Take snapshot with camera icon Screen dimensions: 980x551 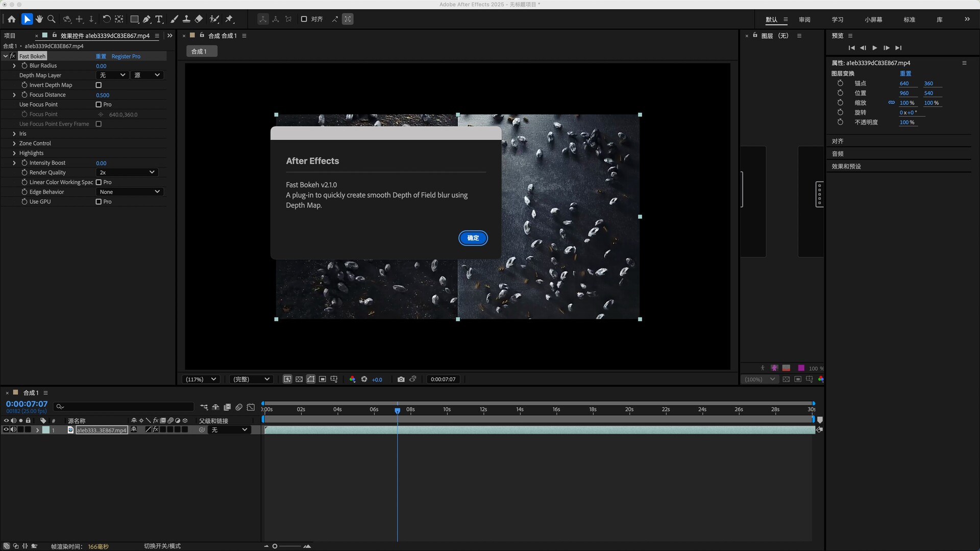point(401,379)
